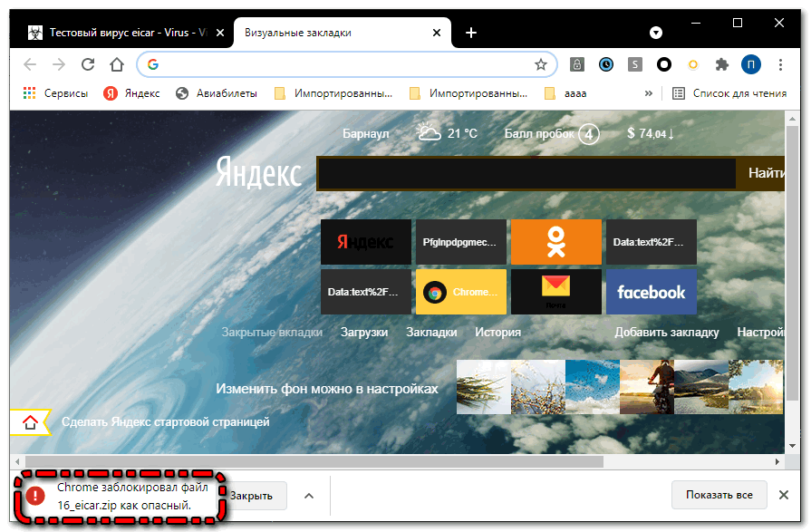The width and height of the screenshot is (811, 532).
Task: Open upper Data:text%2F... tile
Action: (652, 242)
